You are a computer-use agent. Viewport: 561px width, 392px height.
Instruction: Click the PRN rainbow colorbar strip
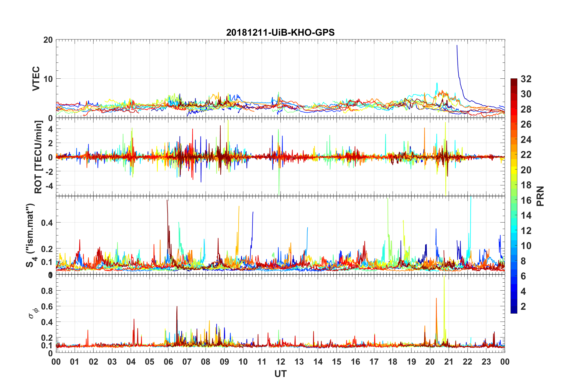pos(514,196)
